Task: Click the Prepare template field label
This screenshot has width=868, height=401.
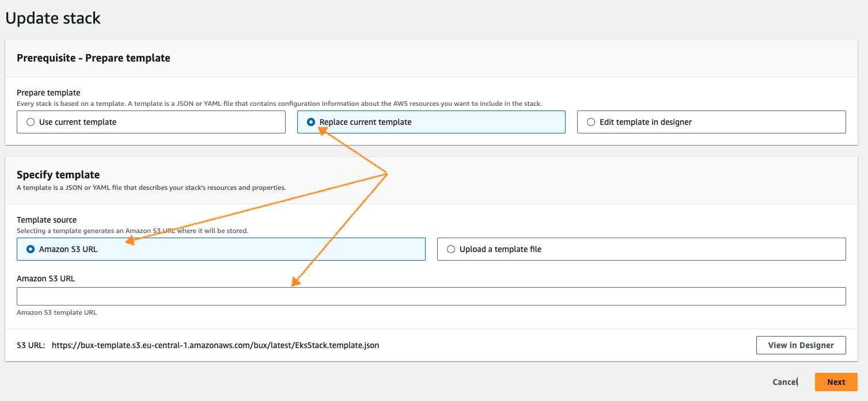Action: point(48,93)
